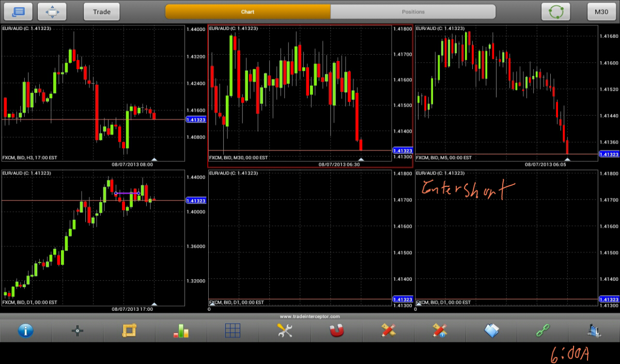Click scroll-to-end triangle in D1 candlestick chart
The width and height of the screenshot is (620, 364).
[x=154, y=304]
